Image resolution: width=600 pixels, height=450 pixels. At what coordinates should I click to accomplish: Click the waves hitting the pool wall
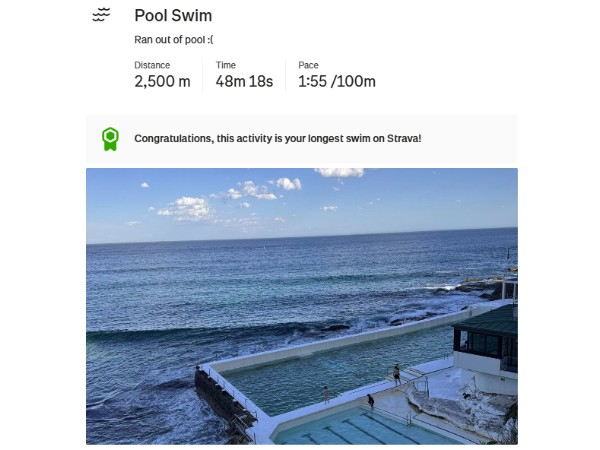click(x=190, y=385)
